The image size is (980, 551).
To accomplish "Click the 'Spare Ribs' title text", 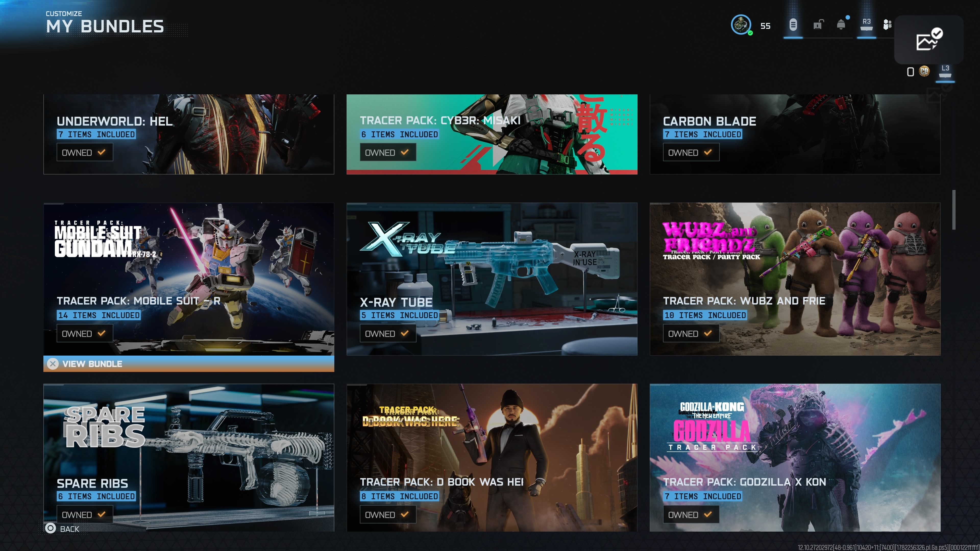I will [92, 483].
